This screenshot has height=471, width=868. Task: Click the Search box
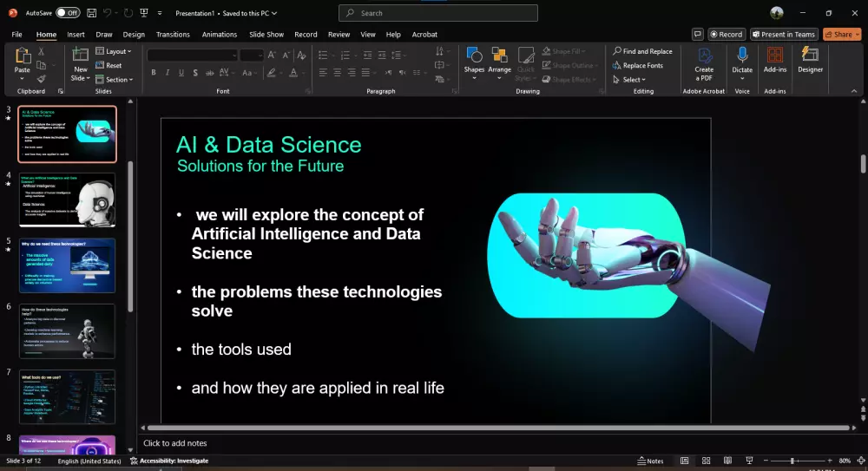point(437,13)
